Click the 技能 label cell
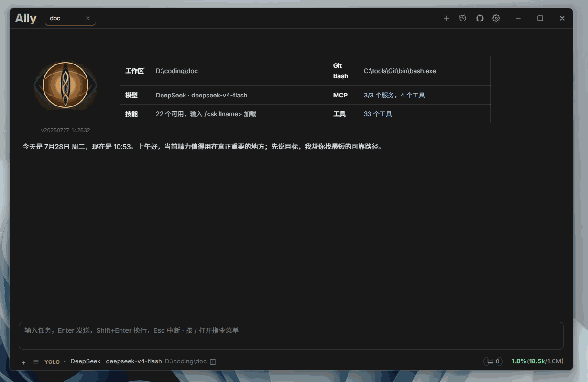Viewport: 588px width, 382px height. 135,114
